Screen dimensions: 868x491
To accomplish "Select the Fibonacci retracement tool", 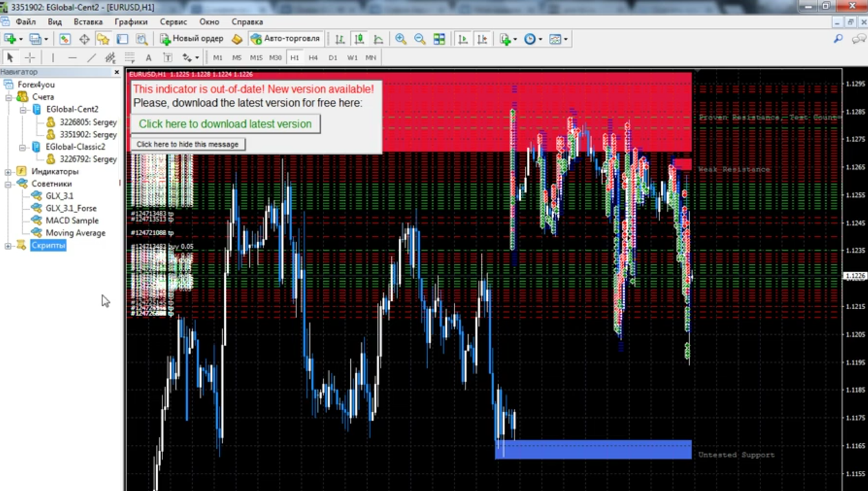I will click(x=129, y=58).
